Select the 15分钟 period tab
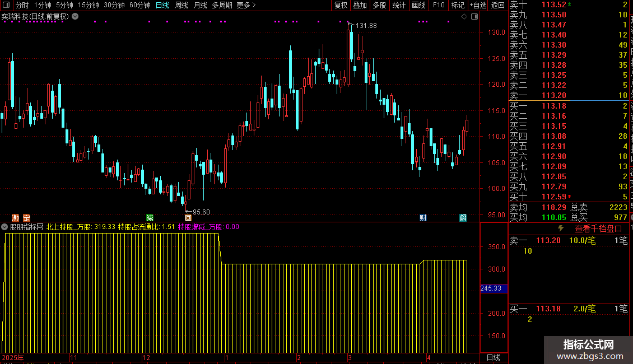This screenshot has height=364, width=633. tap(89, 5)
